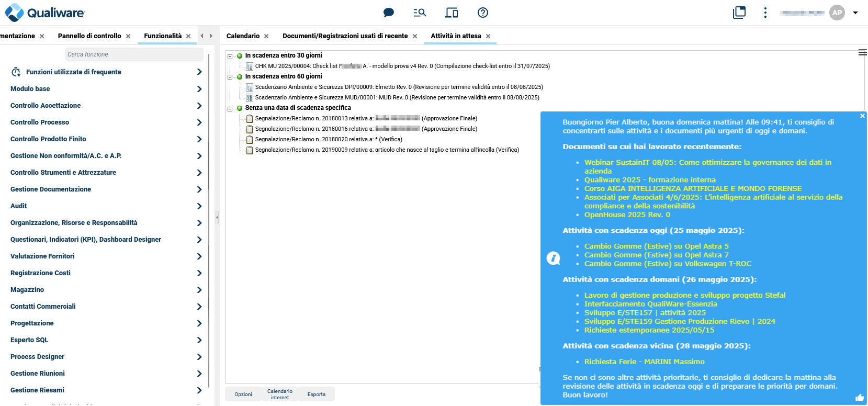The image size is (868, 406).
Task: Collapse the In scadenza entro 30 giorni node
Action: [230, 56]
